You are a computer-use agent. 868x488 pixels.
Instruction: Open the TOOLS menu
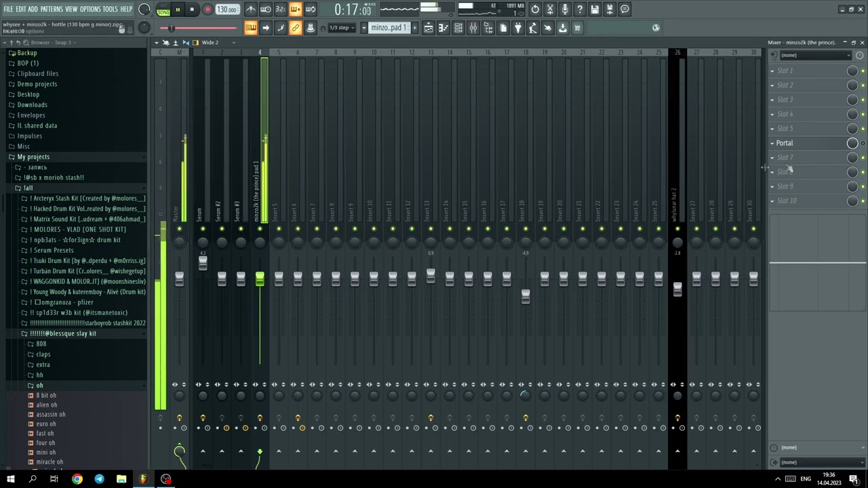pyautogui.click(x=111, y=9)
